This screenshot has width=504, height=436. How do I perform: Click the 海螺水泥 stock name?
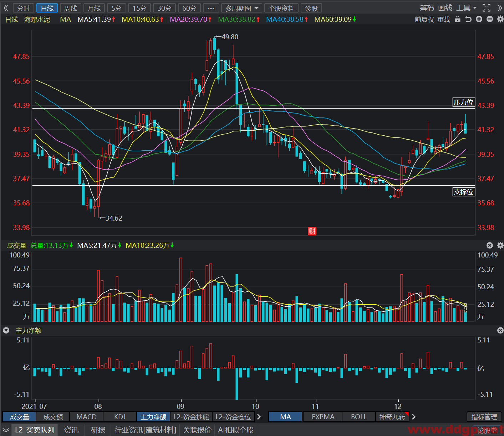click(37, 19)
